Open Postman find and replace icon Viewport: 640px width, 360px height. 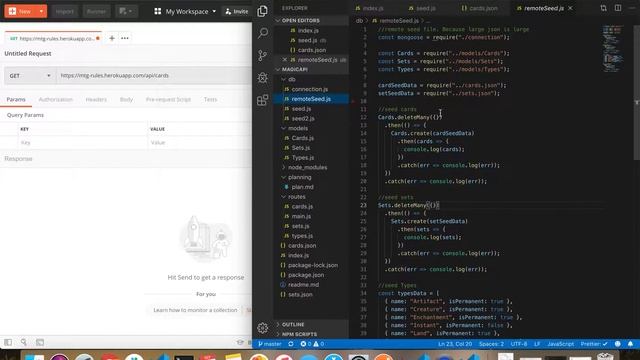tap(24, 342)
